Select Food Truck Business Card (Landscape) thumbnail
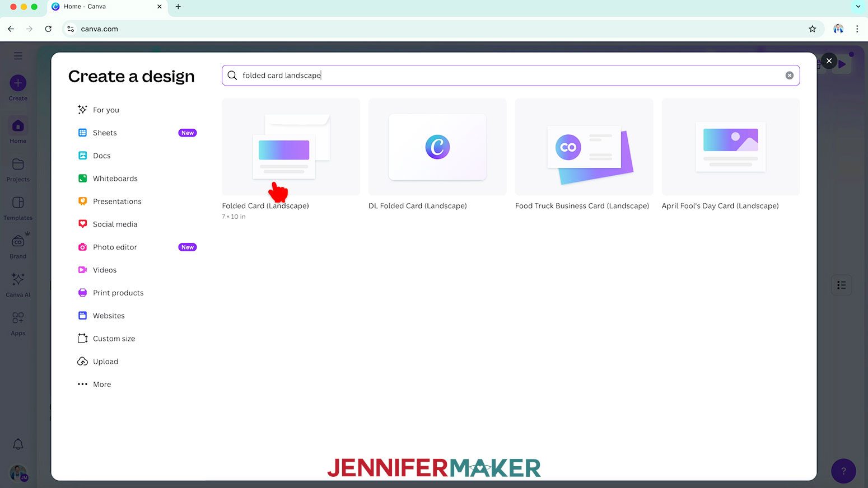 [584, 147]
